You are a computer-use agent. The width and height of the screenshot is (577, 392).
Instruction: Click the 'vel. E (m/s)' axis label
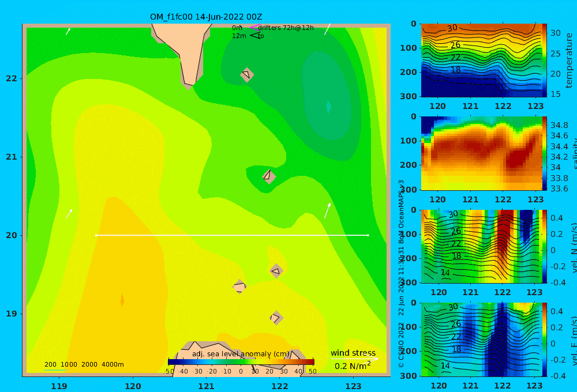pos(574,340)
